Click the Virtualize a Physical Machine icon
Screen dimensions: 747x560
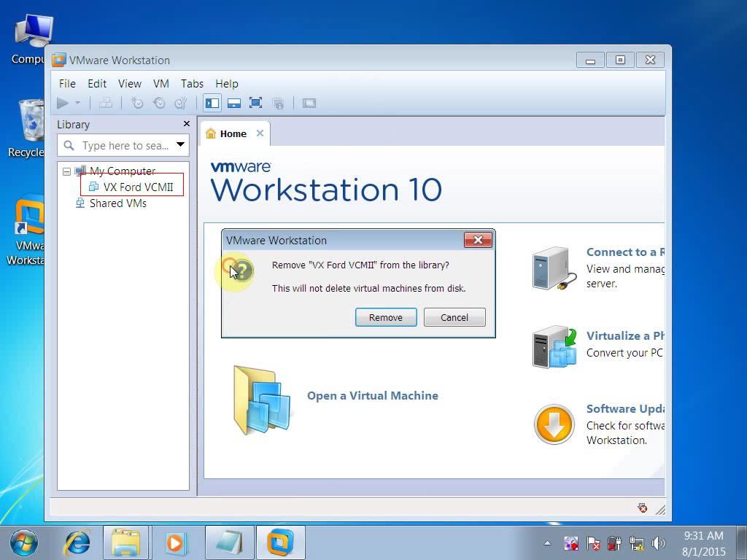(x=554, y=347)
